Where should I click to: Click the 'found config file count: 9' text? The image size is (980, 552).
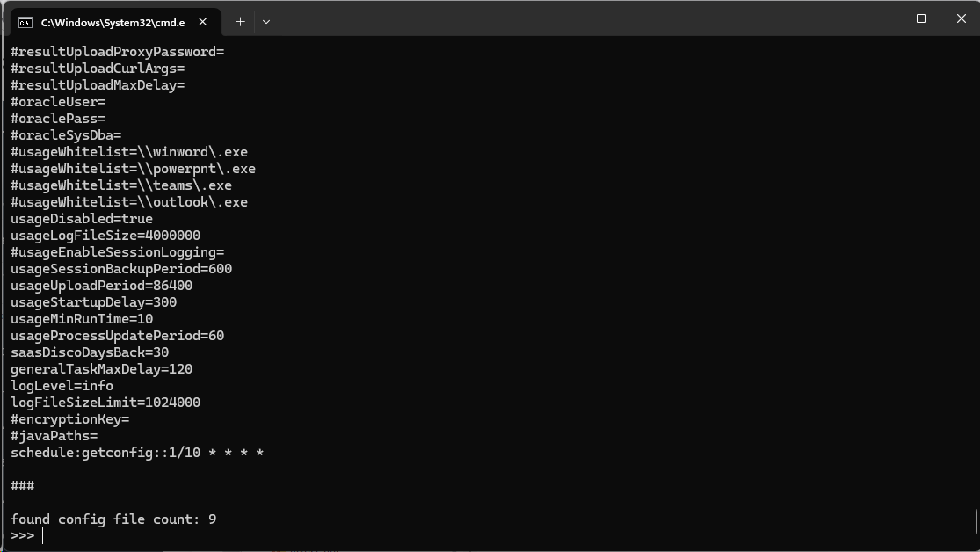tap(113, 519)
